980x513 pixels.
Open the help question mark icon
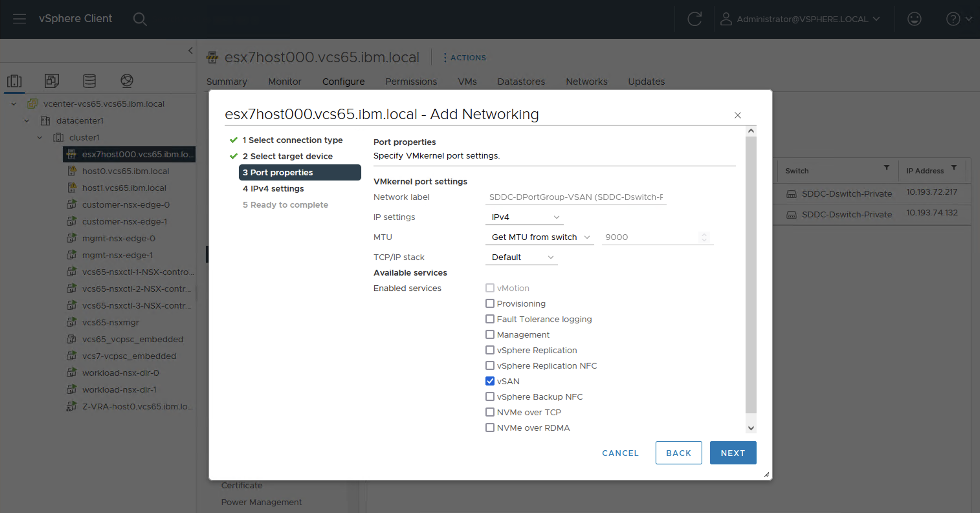pos(952,19)
